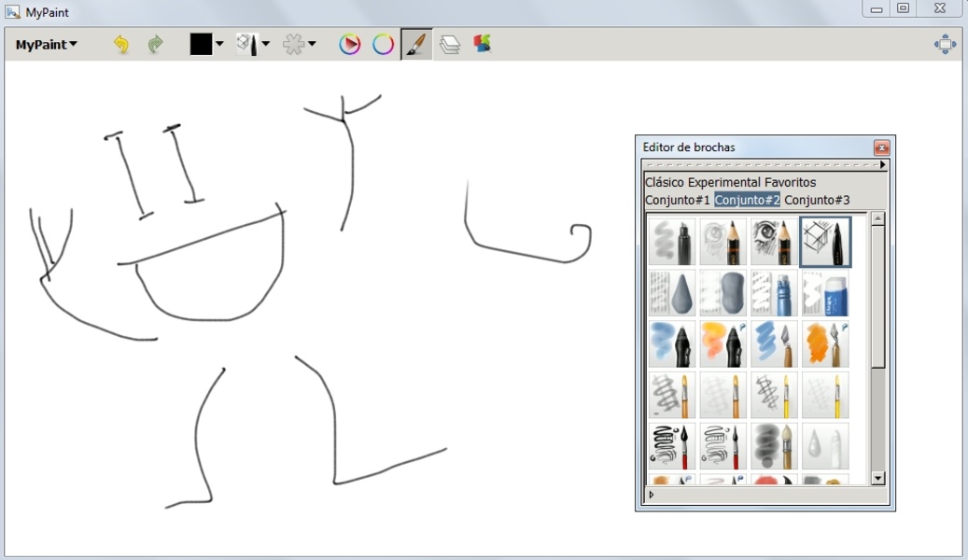The width and height of the screenshot is (968, 560).
Task: Expand the color swatch dropdown arrow
Action: click(220, 44)
